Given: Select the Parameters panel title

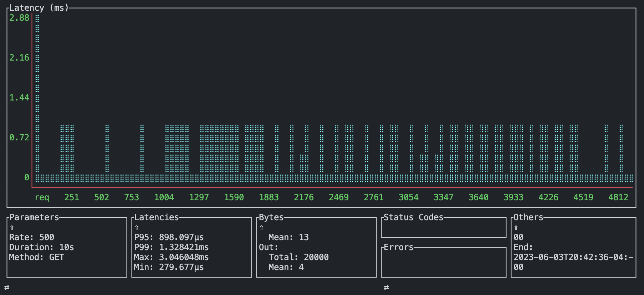Looking at the screenshot, I should (x=34, y=217).
